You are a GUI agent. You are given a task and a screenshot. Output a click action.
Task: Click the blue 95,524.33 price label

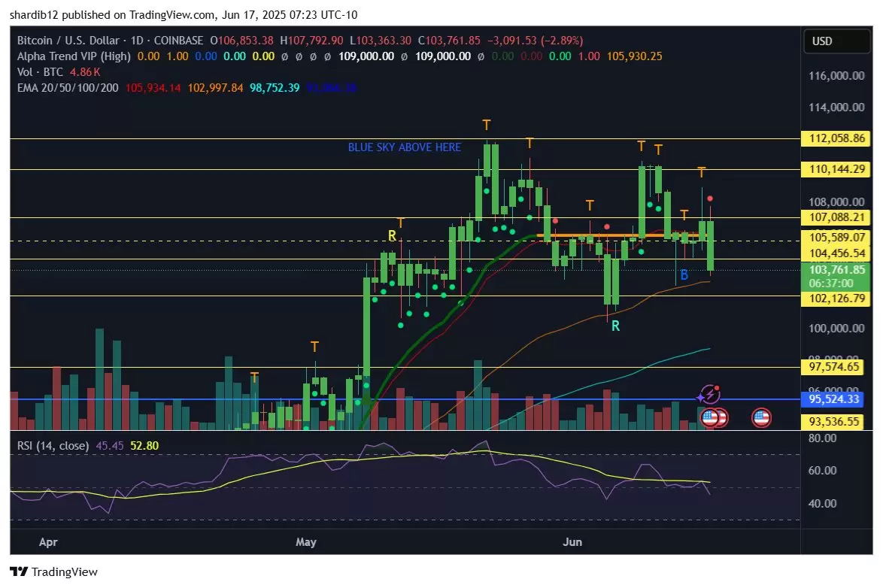click(833, 399)
